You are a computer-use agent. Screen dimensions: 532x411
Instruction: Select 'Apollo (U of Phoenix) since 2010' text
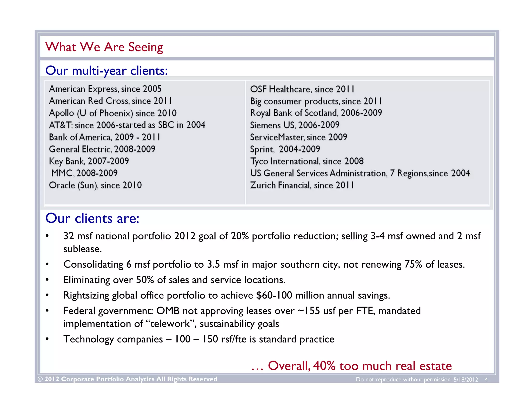coord(113,113)
